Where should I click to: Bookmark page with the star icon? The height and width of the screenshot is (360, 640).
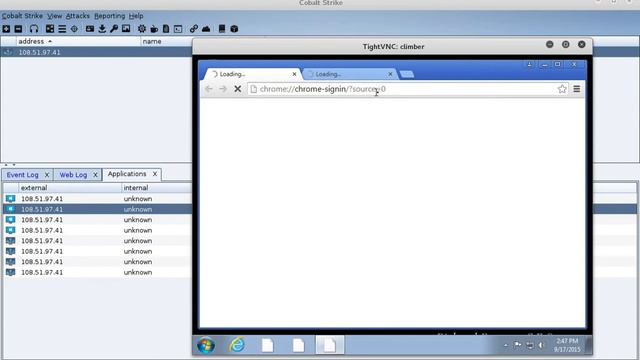pos(562,89)
